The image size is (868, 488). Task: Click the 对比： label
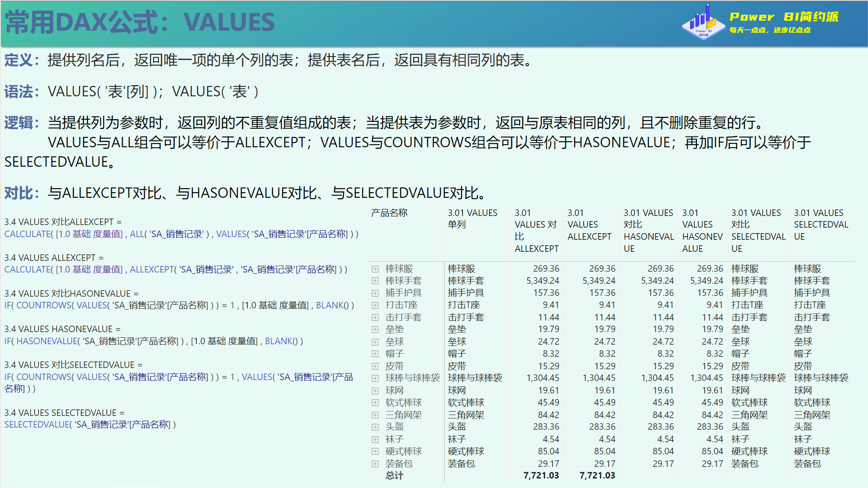(22, 193)
